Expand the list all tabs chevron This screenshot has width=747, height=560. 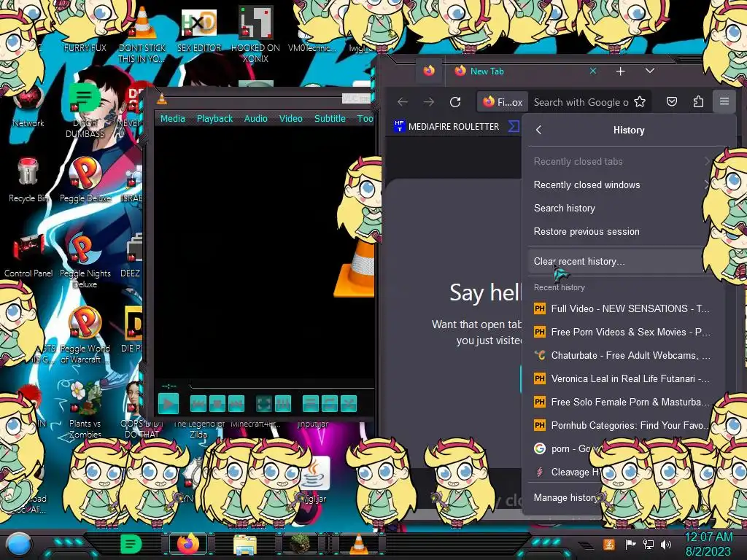pos(650,71)
